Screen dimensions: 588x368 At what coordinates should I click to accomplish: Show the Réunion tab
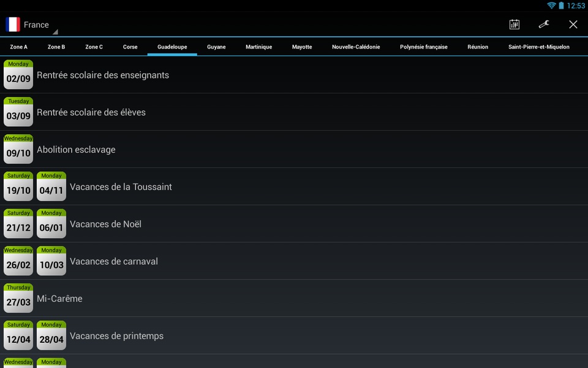478,47
